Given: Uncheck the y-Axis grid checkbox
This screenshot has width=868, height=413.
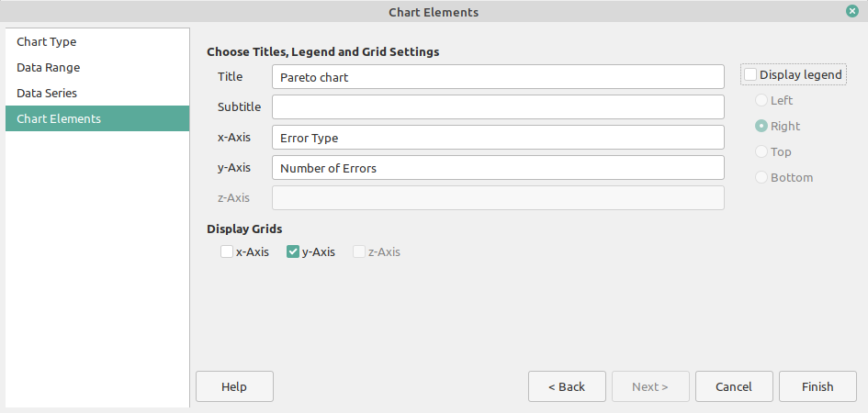Looking at the screenshot, I should 293,251.
